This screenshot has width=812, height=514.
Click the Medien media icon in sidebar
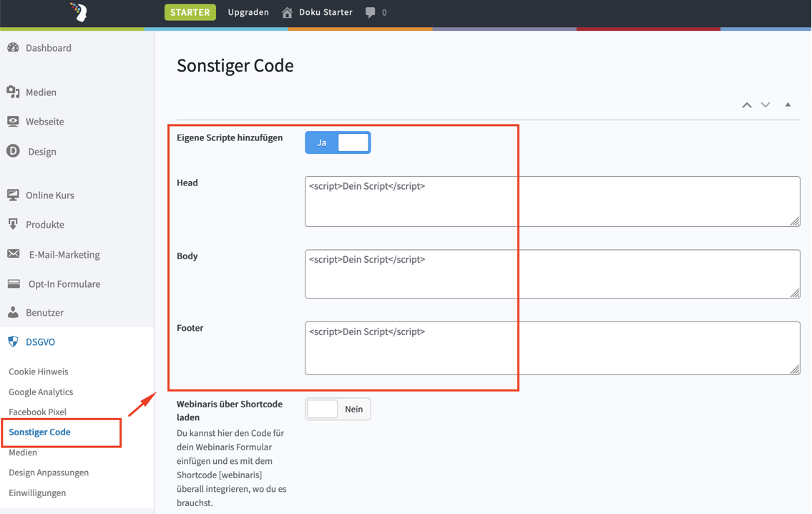coord(13,92)
